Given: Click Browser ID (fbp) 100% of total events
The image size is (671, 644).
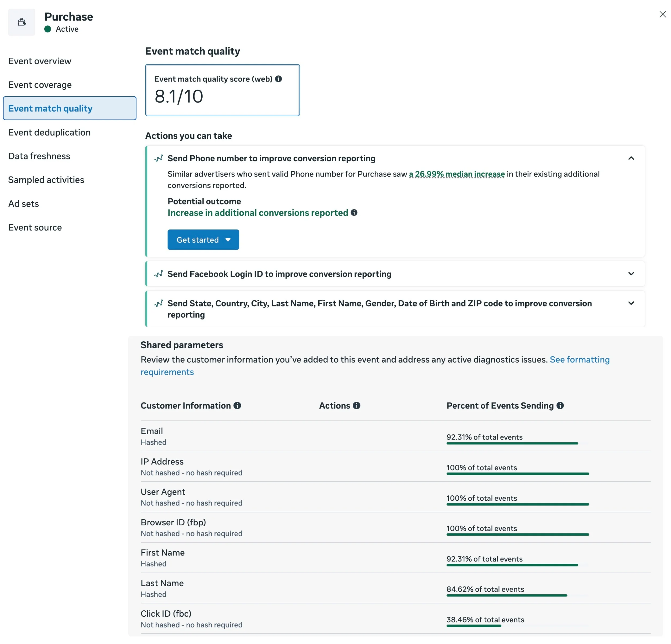Looking at the screenshot, I should pyautogui.click(x=482, y=528).
